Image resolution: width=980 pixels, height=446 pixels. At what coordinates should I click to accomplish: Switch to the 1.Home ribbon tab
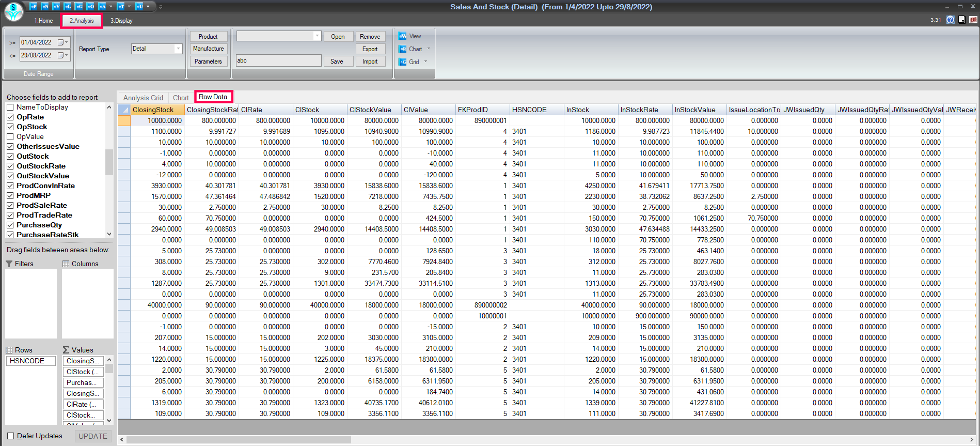43,21
